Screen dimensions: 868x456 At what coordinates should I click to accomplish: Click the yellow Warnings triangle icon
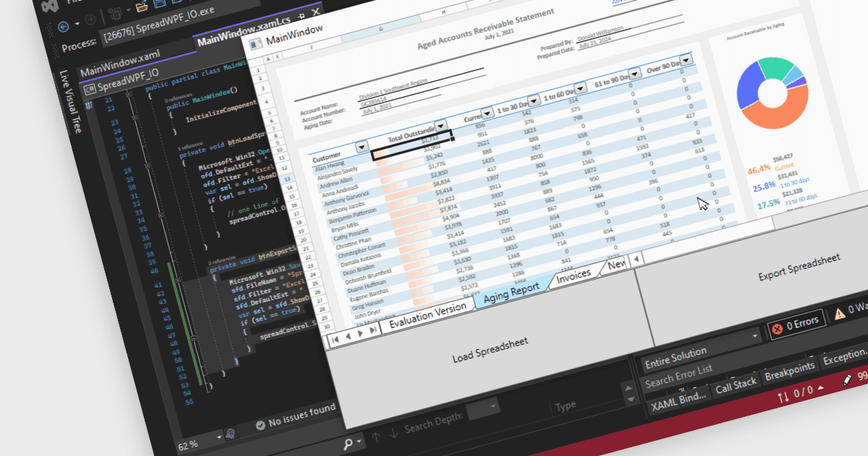click(839, 313)
